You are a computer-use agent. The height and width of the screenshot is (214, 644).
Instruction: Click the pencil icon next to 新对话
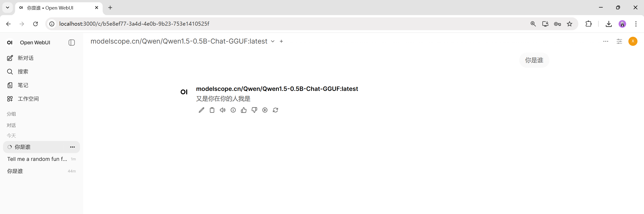pyautogui.click(x=10, y=58)
